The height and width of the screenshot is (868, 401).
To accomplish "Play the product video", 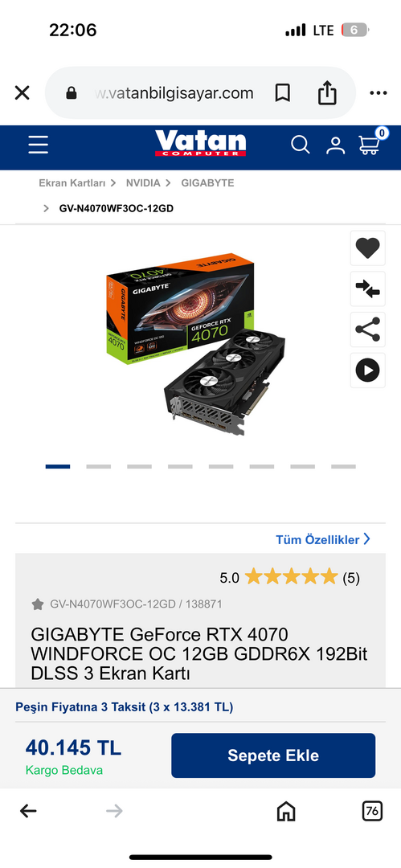I will tap(368, 370).
